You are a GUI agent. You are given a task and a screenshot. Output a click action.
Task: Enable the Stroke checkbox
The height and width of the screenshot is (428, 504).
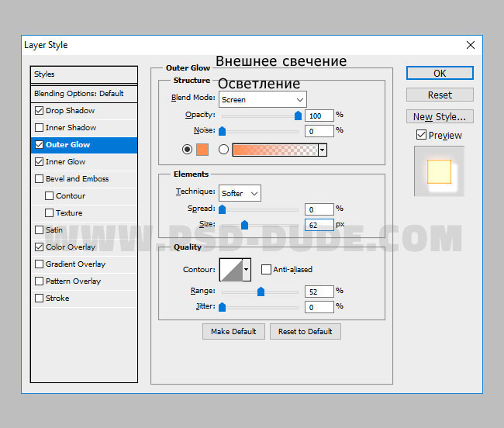(40, 298)
